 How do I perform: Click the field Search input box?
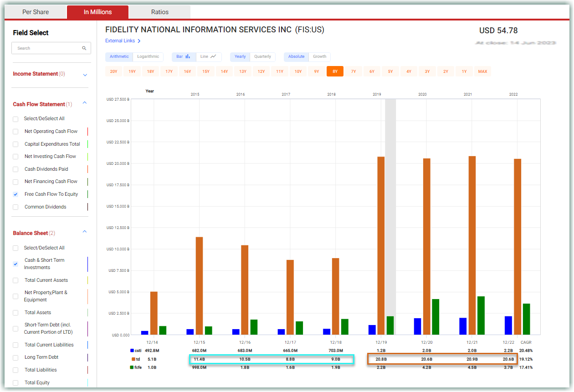coord(51,48)
